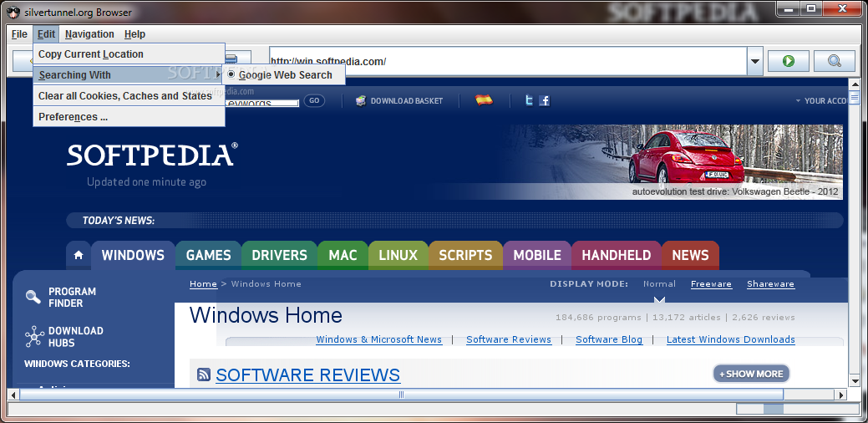Close the Edit menu
868x423 pixels.
(x=46, y=34)
